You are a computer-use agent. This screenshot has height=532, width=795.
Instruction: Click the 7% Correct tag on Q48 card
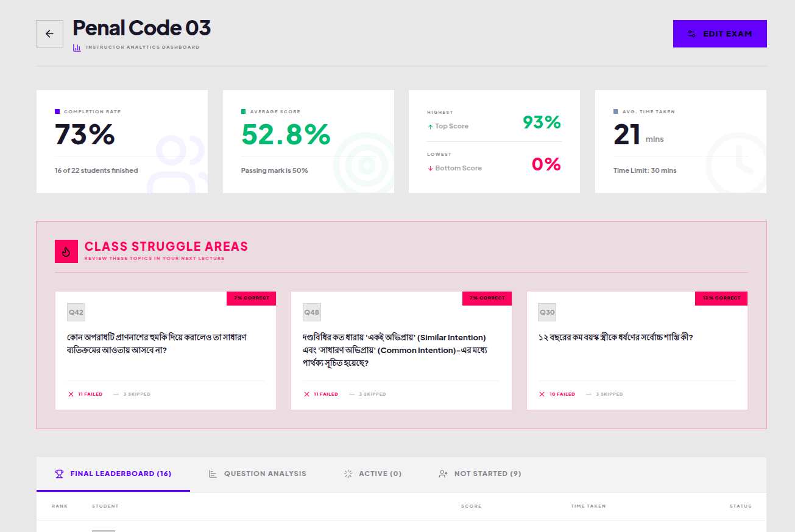tap(487, 298)
